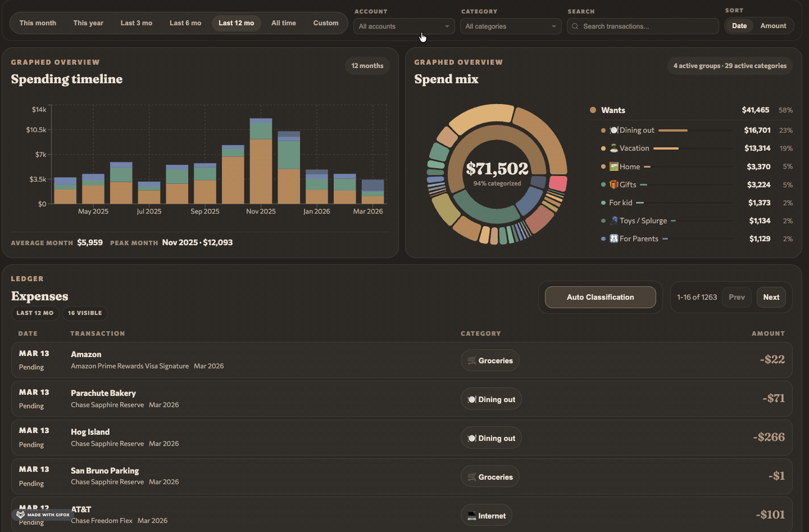Screen dimensions: 809x532
Task: Go to the Next page of expenses
Action: pos(771,297)
